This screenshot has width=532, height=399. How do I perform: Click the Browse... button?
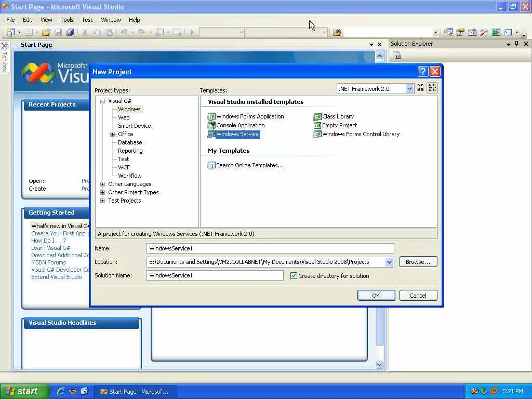pyautogui.click(x=418, y=262)
